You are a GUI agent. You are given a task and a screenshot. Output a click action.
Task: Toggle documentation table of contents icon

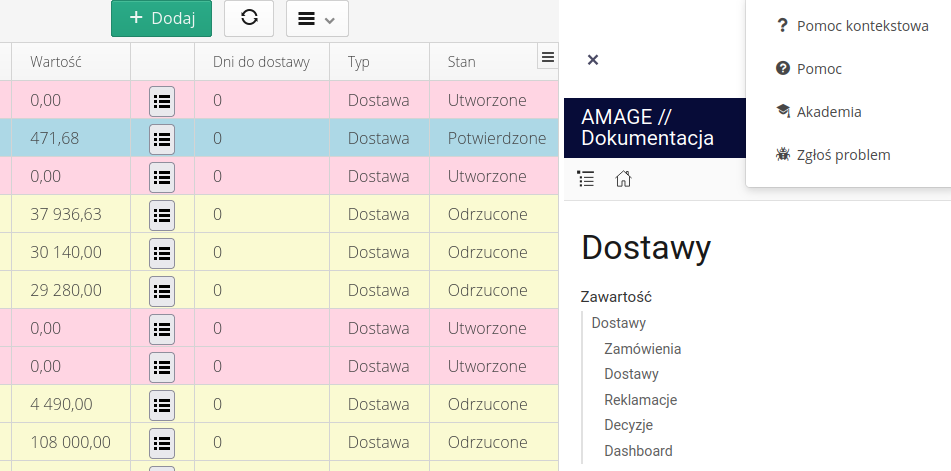[587, 179]
